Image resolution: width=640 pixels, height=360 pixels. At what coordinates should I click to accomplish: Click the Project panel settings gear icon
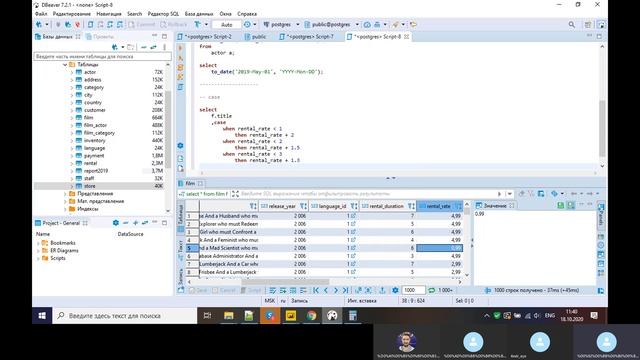pyautogui.click(x=116, y=223)
